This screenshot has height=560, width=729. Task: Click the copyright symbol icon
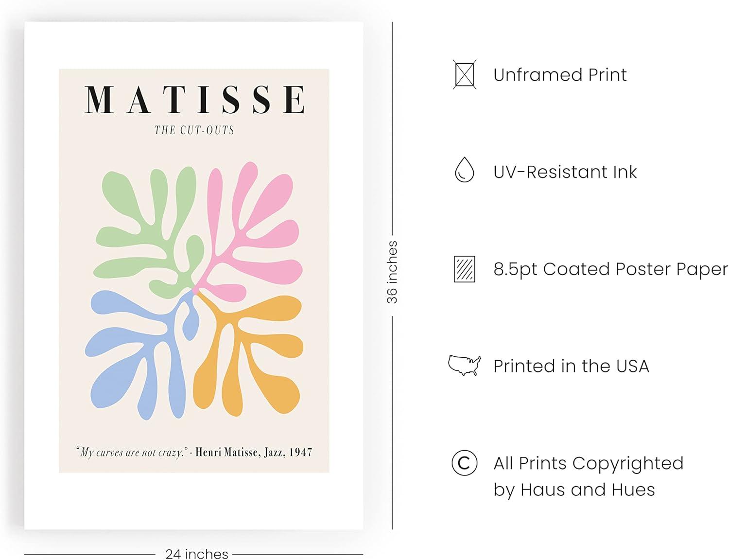tap(464, 463)
